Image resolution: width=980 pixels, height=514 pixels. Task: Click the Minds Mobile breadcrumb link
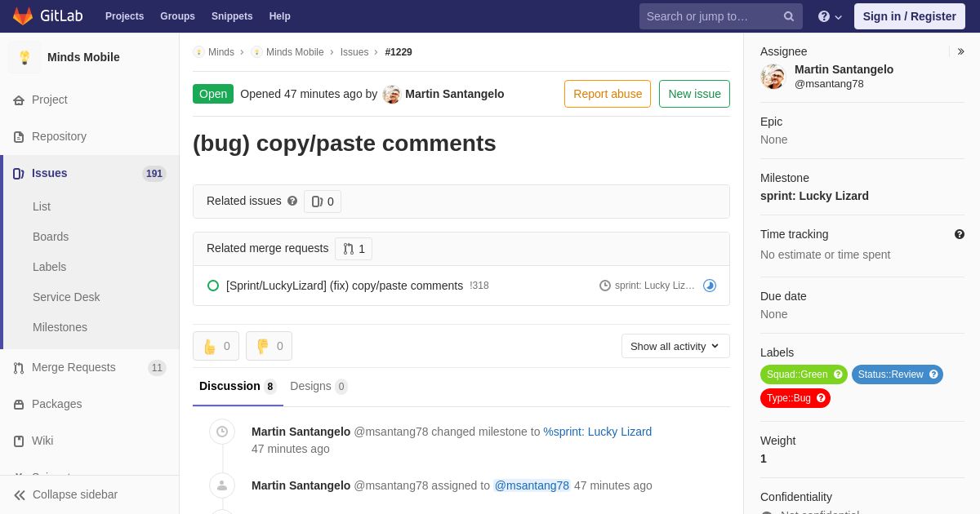(x=295, y=52)
